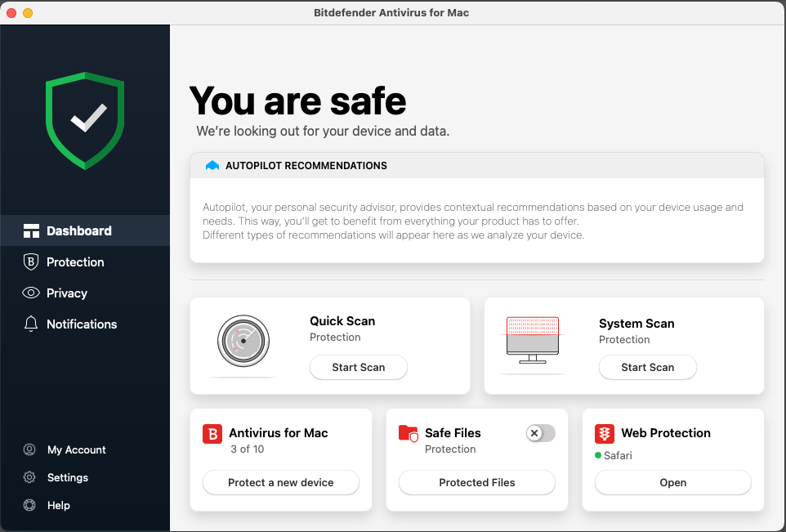Screen dimensions: 786x532
Task: Click the Help icon in sidebar
Action: 31,505
